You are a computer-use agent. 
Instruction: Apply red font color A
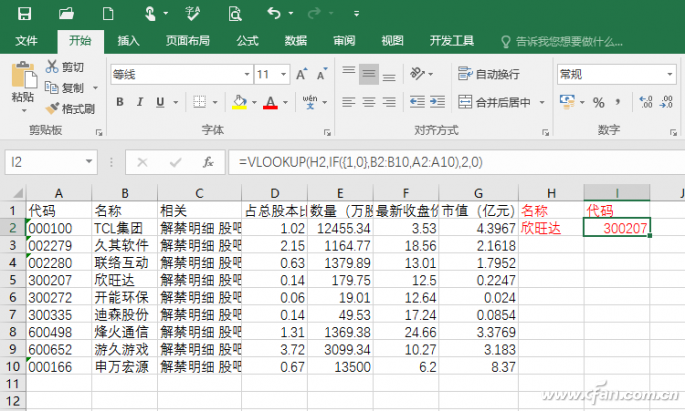[x=270, y=102]
